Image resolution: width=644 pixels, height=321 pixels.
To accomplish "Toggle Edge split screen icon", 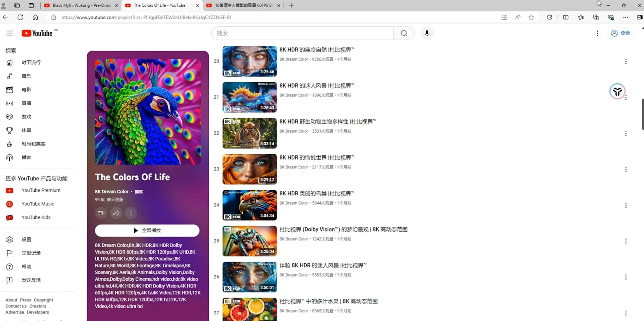I will pyautogui.click(x=565, y=17).
